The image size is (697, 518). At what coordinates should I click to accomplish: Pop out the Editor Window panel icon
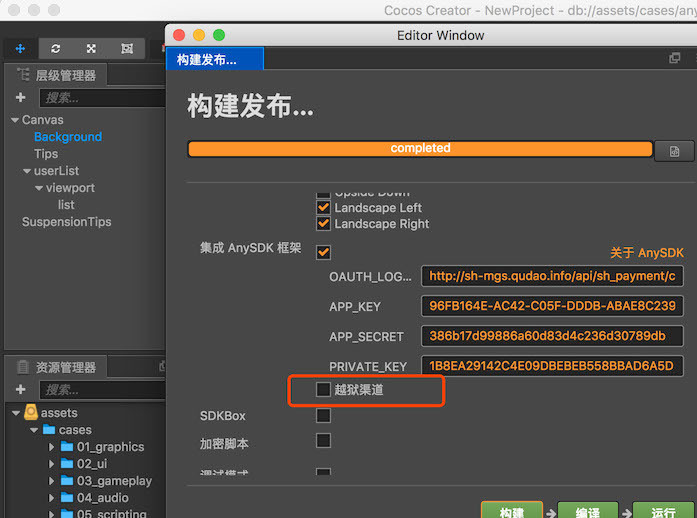pyautogui.click(x=674, y=58)
